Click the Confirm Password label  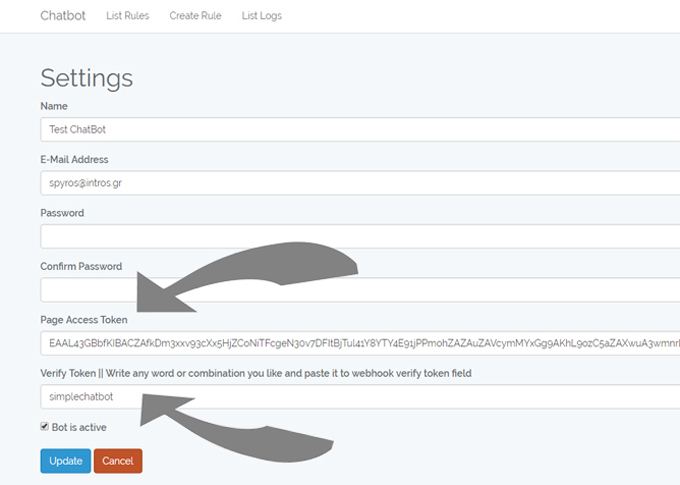point(81,266)
